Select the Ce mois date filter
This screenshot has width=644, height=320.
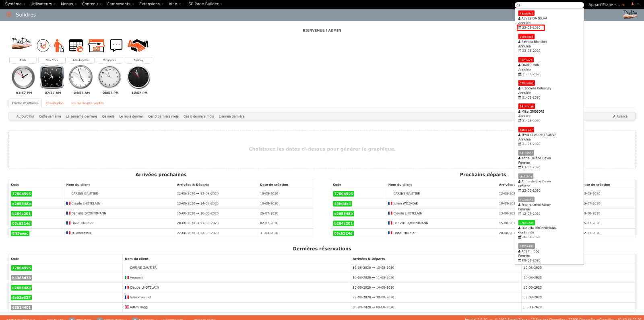coord(108,116)
